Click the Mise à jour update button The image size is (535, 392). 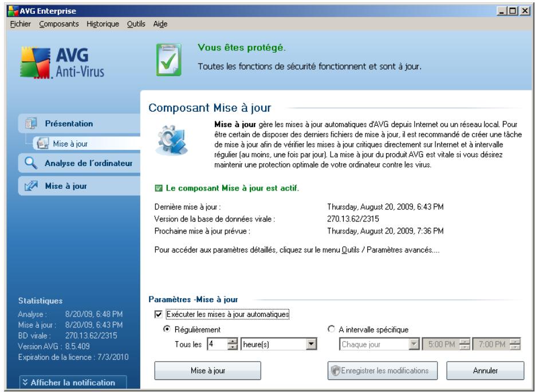point(207,370)
